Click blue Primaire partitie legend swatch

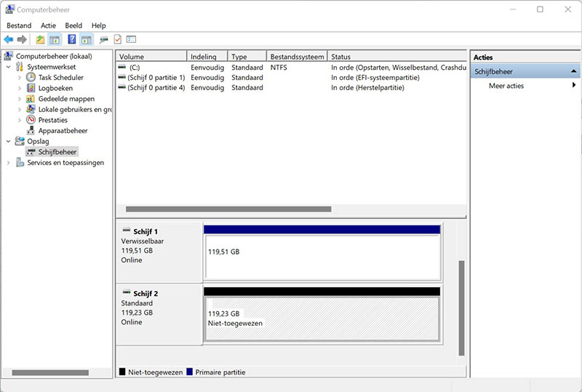(189, 372)
